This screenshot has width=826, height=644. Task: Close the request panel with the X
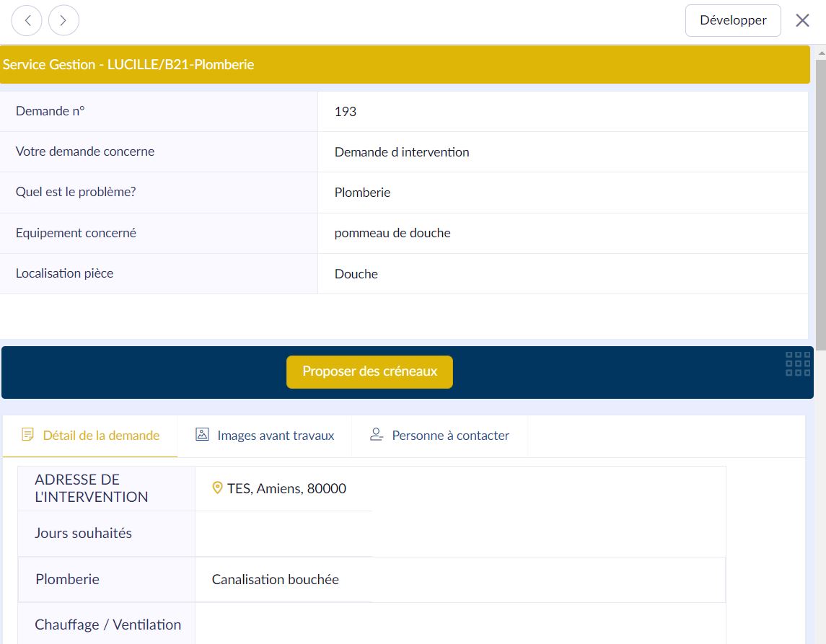pyautogui.click(x=802, y=20)
